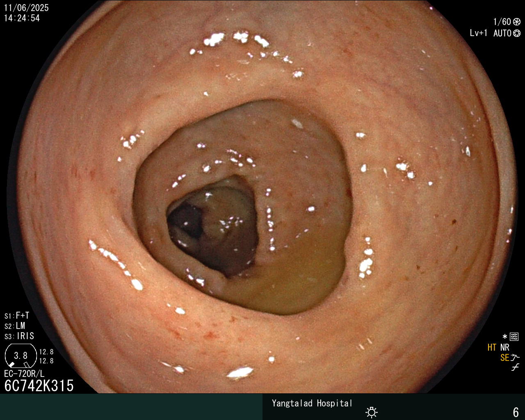525x420 pixels.
Task: Click the yellow SE indicator
Action: (505, 358)
